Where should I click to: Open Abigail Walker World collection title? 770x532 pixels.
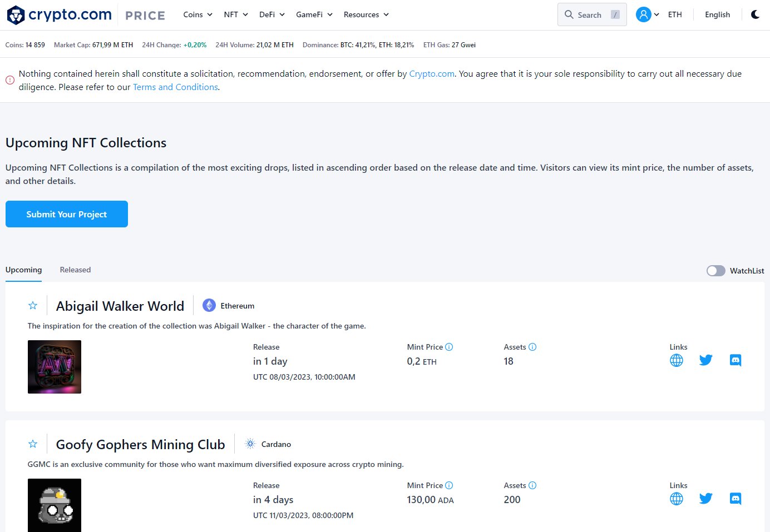pyautogui.click(x=120, y=306)
